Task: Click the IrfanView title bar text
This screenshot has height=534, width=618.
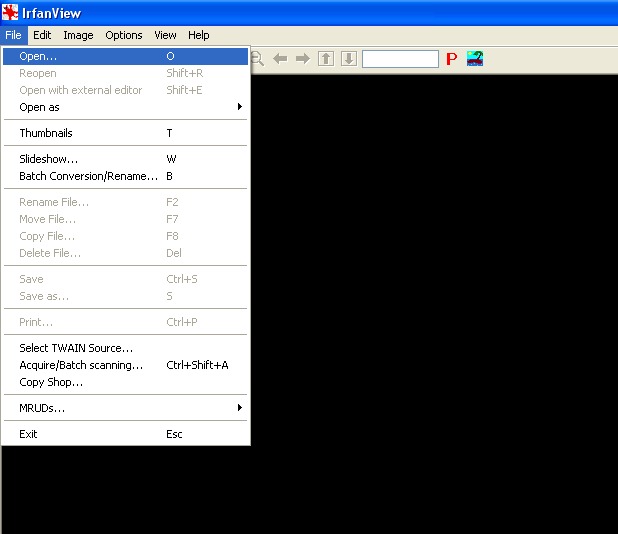Action: [51, 13]
